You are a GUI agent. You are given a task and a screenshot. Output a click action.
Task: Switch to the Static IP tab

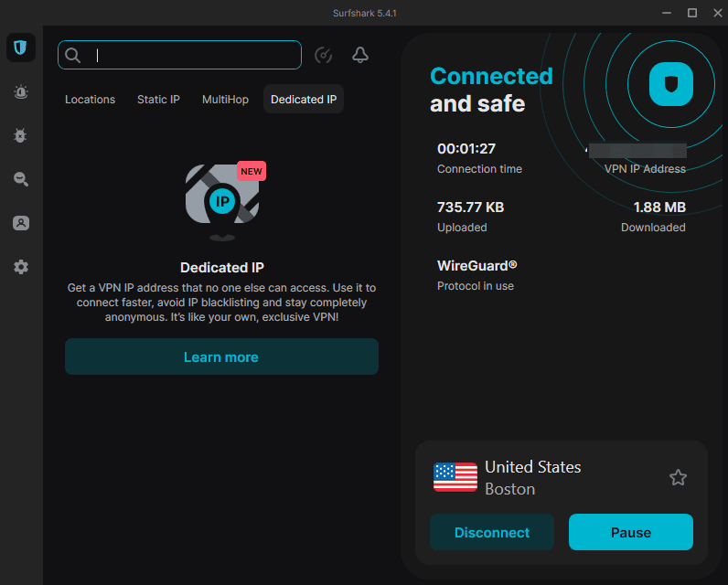click(158, 100)
